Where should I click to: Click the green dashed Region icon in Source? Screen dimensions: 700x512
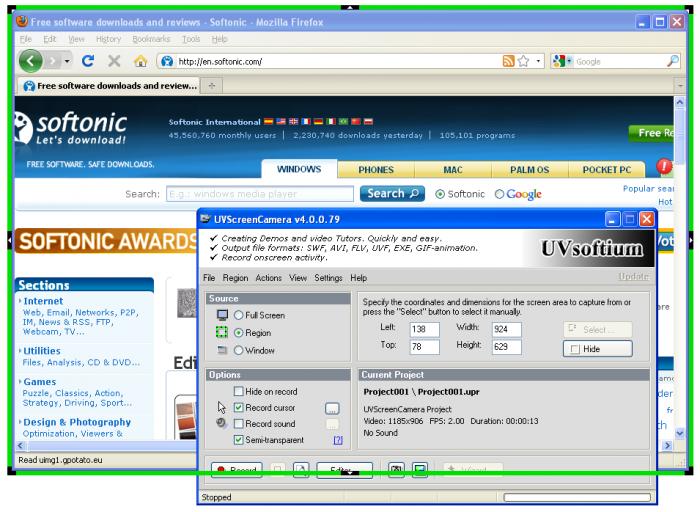click(x=222, y=332)
